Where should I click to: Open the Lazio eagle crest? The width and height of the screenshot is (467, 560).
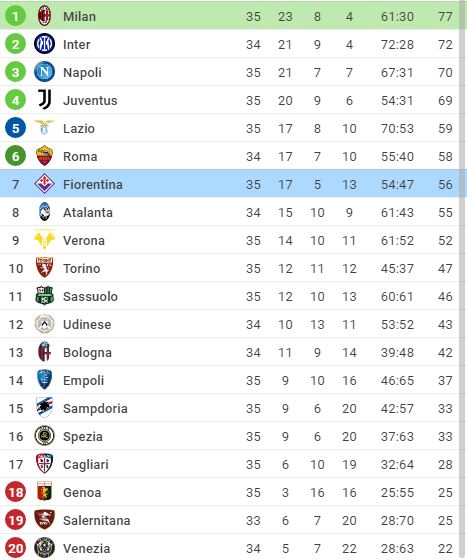44,128
